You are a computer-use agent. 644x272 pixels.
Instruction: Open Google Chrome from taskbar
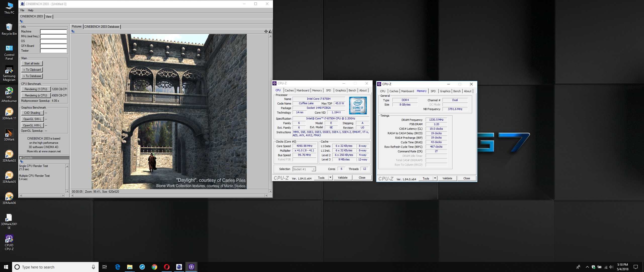pyautogui.click(x=154, y=267)
